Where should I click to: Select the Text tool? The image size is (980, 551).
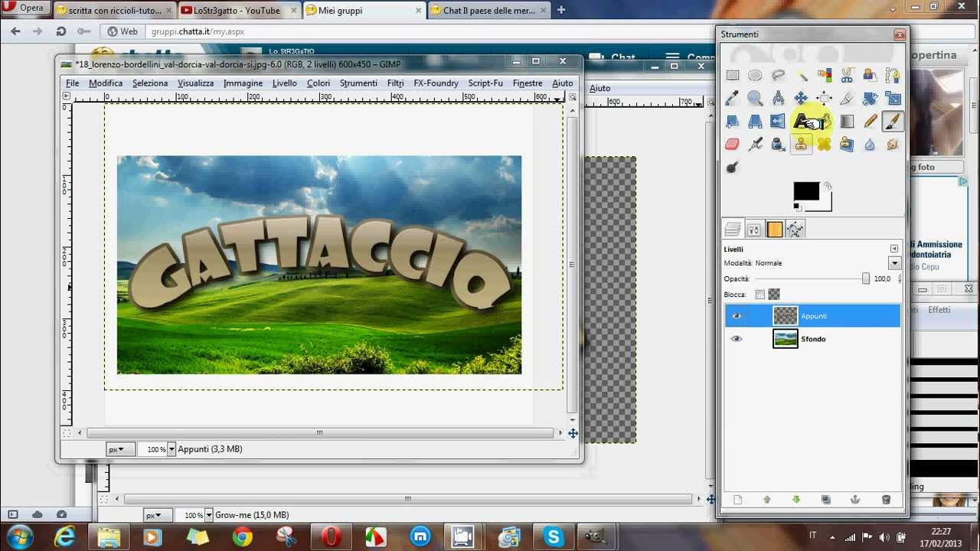801,121
